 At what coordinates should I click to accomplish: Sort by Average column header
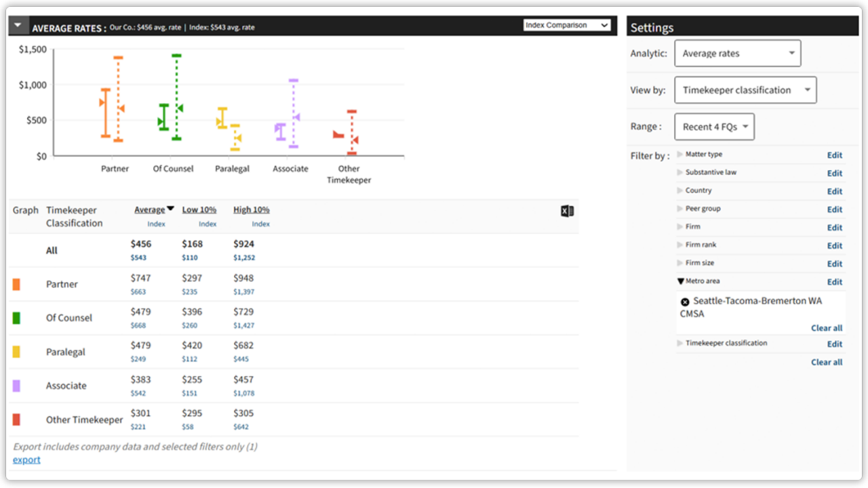pyautogui.click(x=150, y=209)
